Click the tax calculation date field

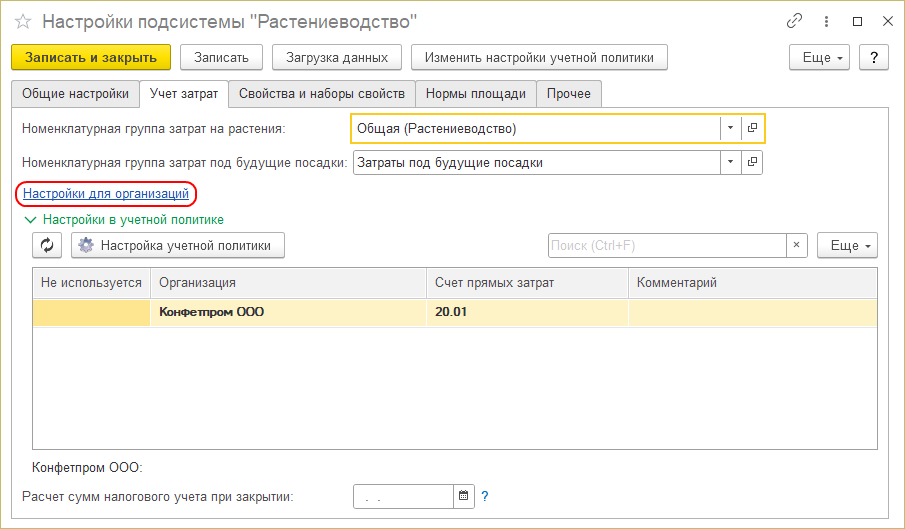pos(403,496)
